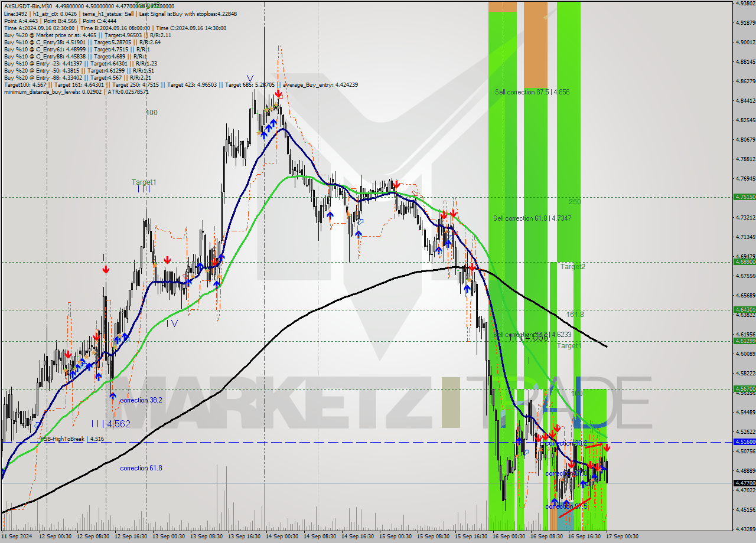The width and height of the screenshot is (756, 543).
Task: Select the 4.9001 price axis label
Action: (745, 42)
